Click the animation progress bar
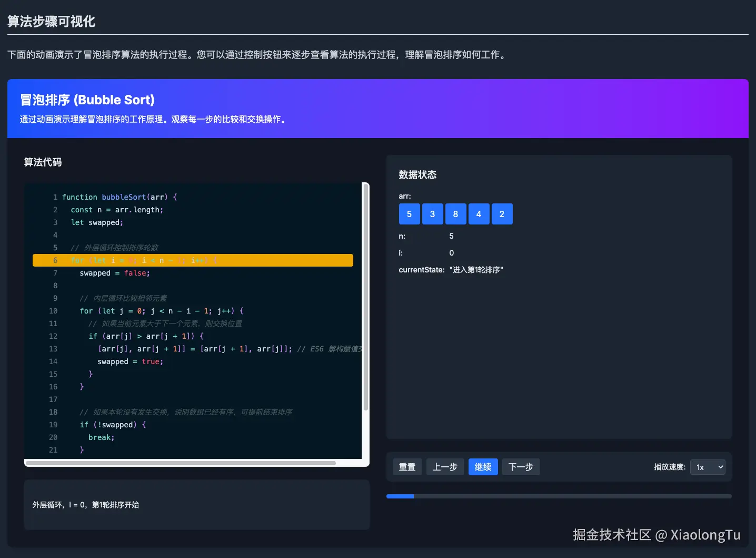The height and width of the screenshot is (558, 756). (559, 496)
